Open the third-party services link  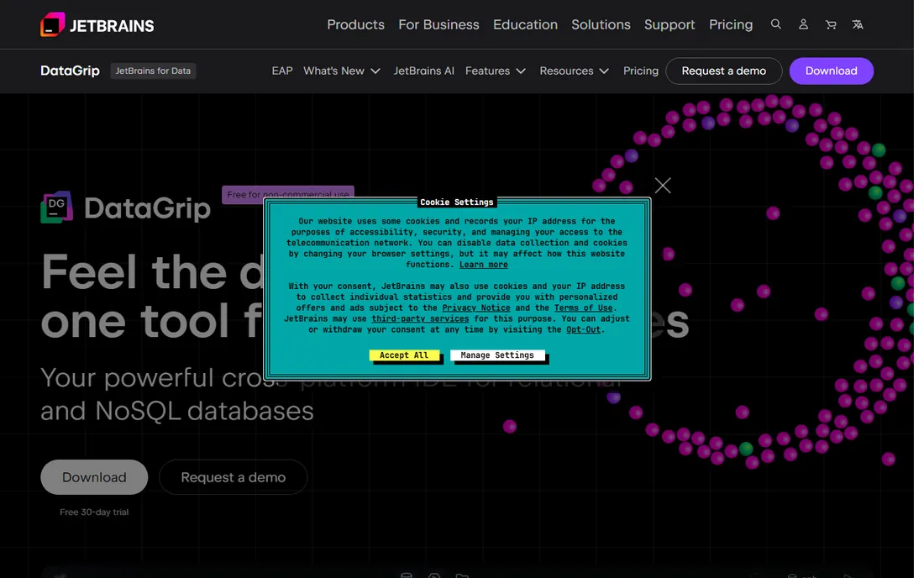point(420,318)
